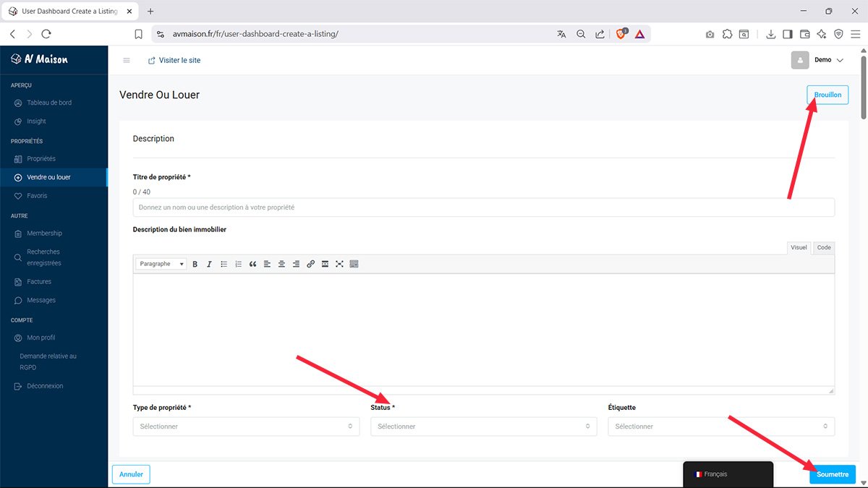Insert a link via the editor toolbar
The height and width of the screenshot is (488, 868).
(x=310, y=265)
